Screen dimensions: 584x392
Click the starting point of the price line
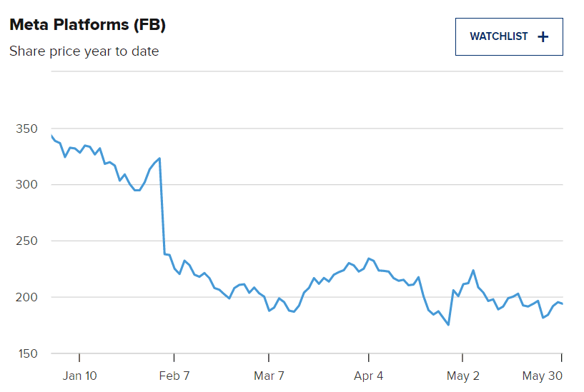tap(51, 135)
